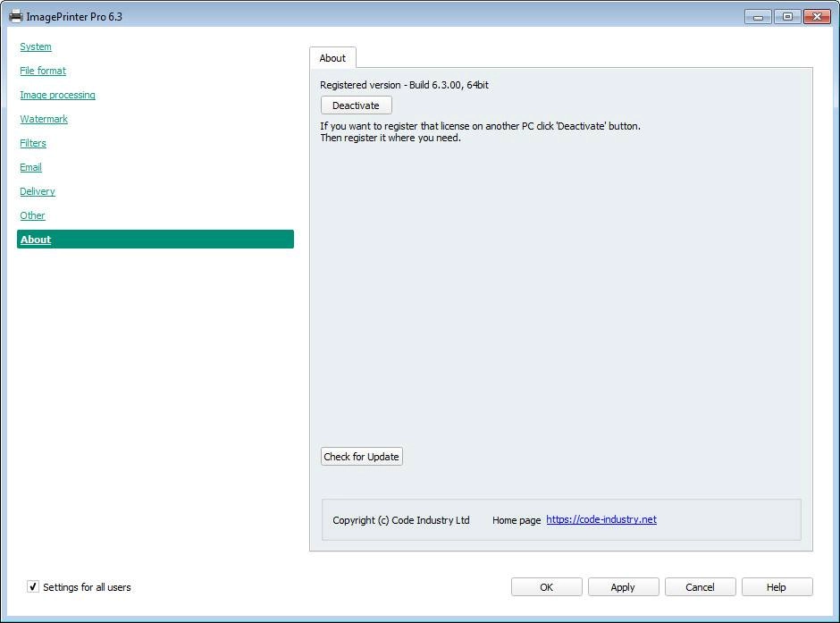The height and width of the screenshot is (623, 840).
Task: Click the 'Home page' label
Action: 517,520
